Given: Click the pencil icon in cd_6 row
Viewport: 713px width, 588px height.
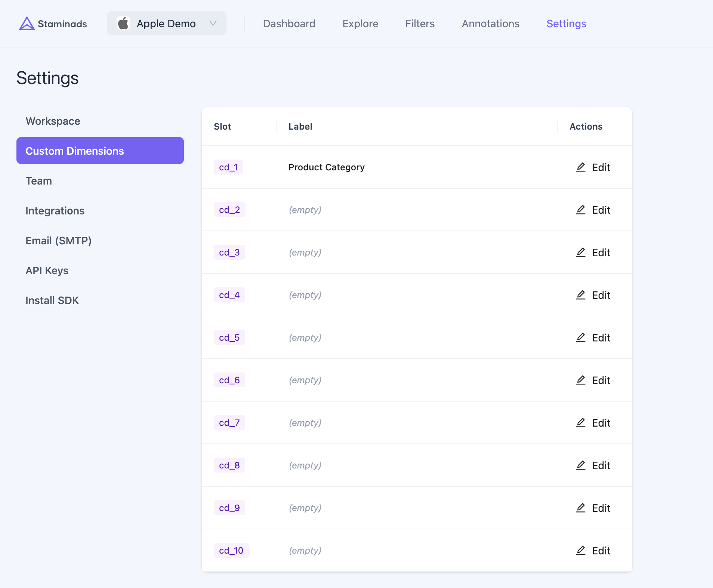Looking at the screenshot, I should (x=581, y=380).
